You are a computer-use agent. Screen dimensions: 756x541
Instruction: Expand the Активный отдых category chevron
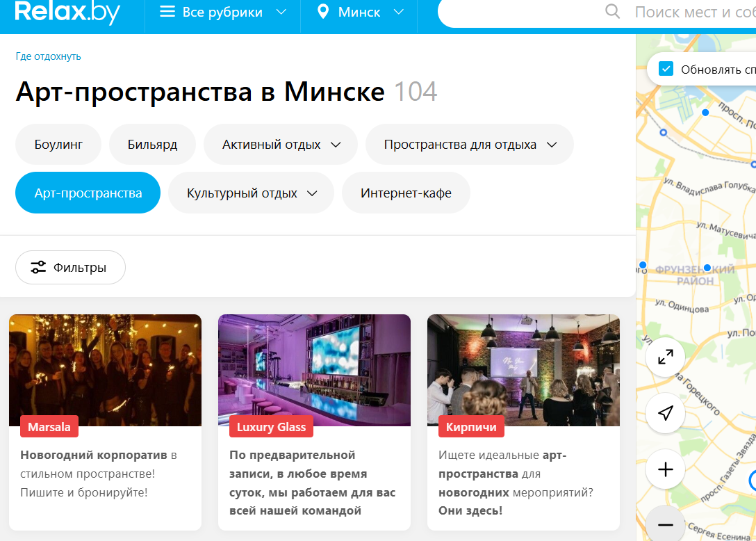pos(336,145)
